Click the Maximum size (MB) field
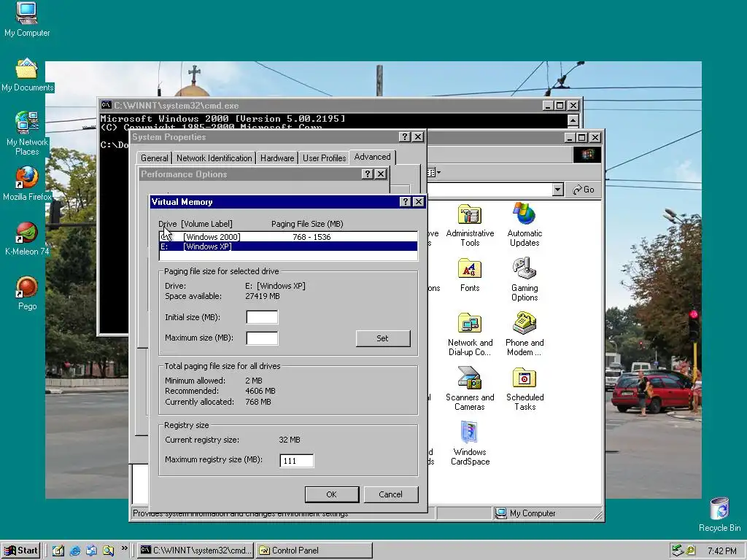This screenshot has height=560, width=747. (x=262, y=338)
